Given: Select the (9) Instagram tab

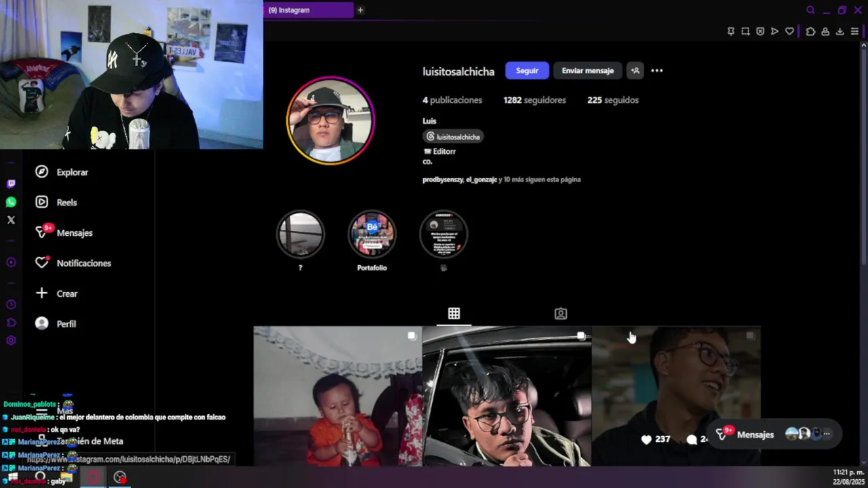Looking at the screenshot, I should pos(309,10).
